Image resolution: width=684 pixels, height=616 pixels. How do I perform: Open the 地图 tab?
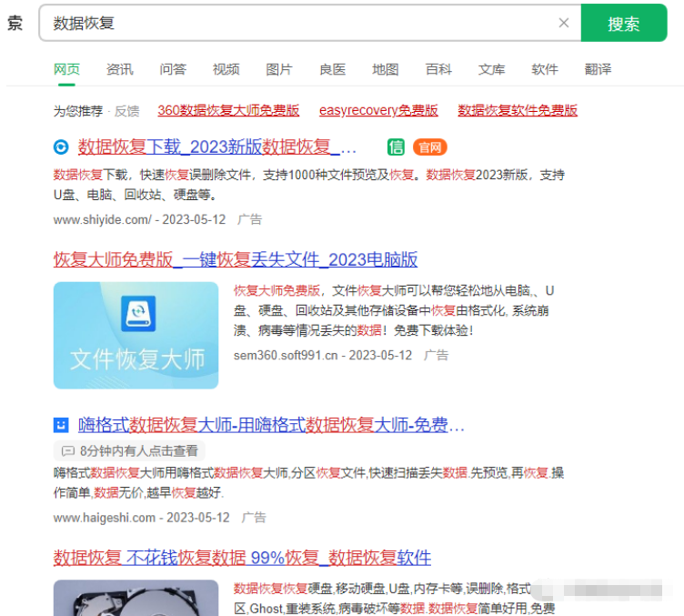point(386,69)
